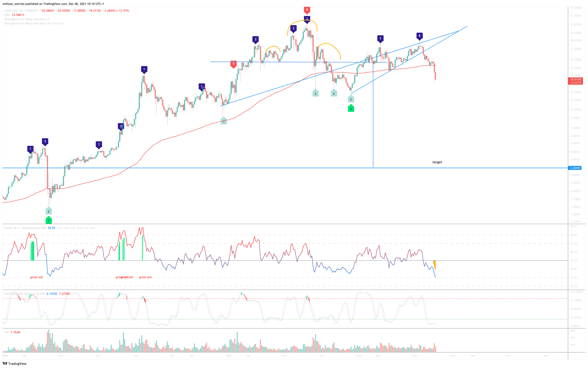
Task: Click the low value 17.88000
Action: 79,11
